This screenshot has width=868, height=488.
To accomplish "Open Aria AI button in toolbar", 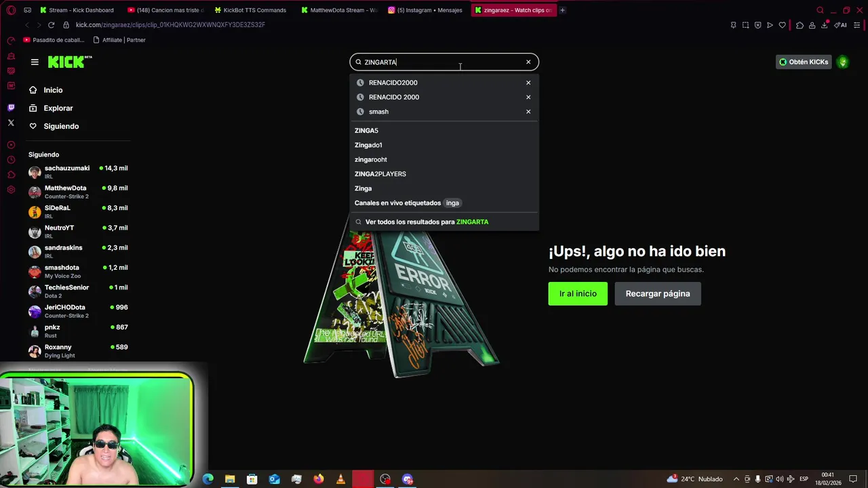I will coord(841,25).
